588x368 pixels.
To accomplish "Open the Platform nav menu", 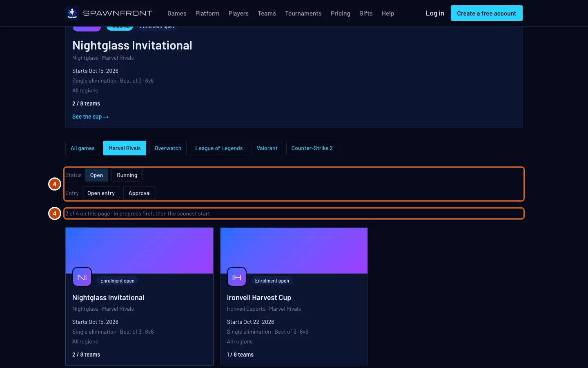I will click(x=207, y=13).
